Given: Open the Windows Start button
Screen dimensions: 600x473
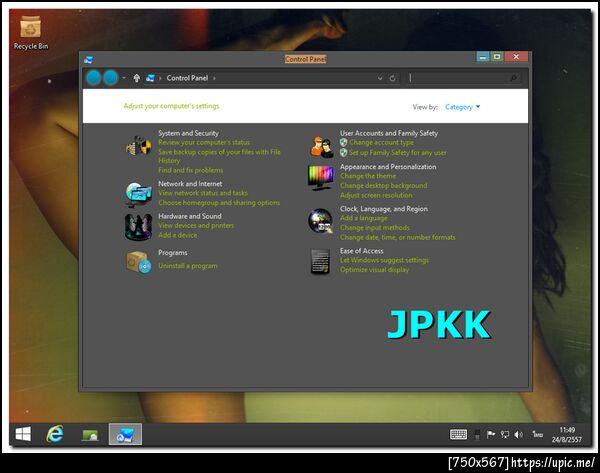Looking at the screenshot, I should tap(23, 434).
